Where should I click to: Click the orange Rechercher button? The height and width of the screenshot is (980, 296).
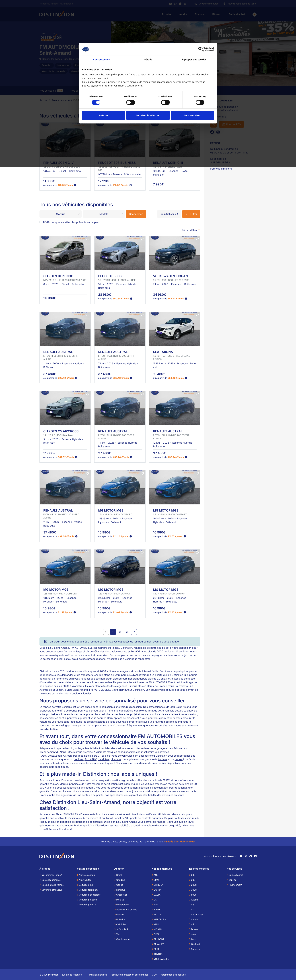tap(136, 214)
